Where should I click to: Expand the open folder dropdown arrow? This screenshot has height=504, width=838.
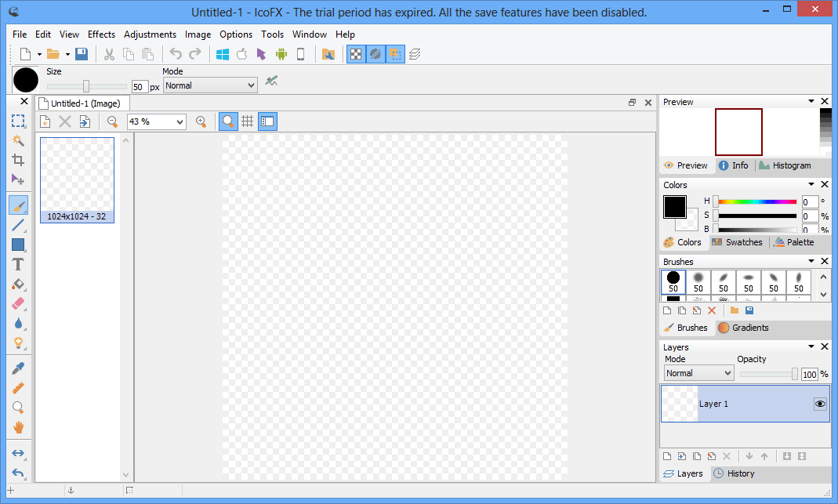tap(67, 54)
